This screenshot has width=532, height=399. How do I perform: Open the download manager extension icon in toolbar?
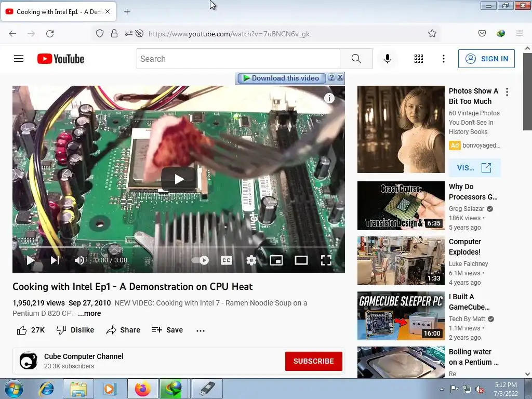[501, 34]
